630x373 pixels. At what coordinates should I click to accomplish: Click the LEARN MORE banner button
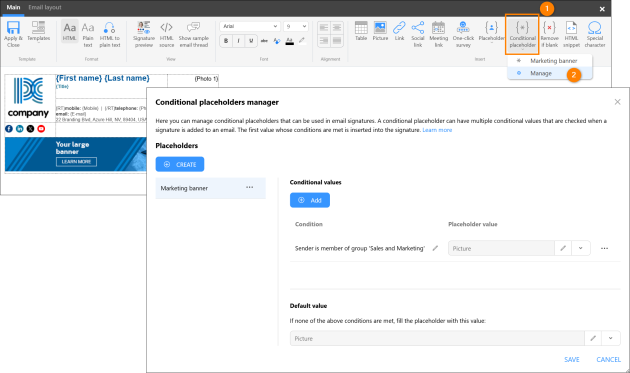(x=76, y=162)
